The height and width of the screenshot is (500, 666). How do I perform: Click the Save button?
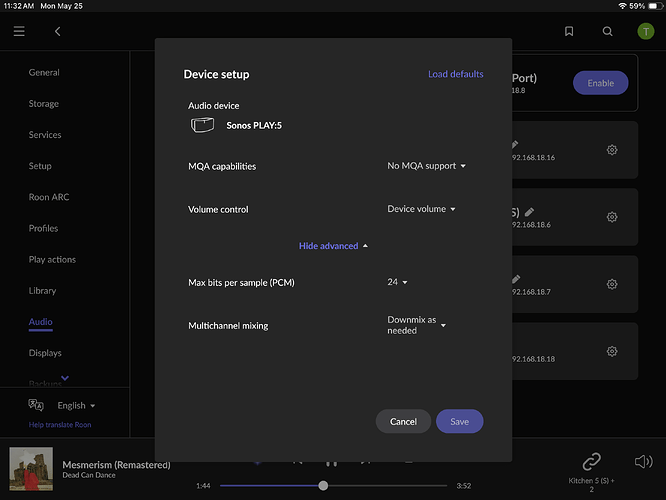pos(460,421)
